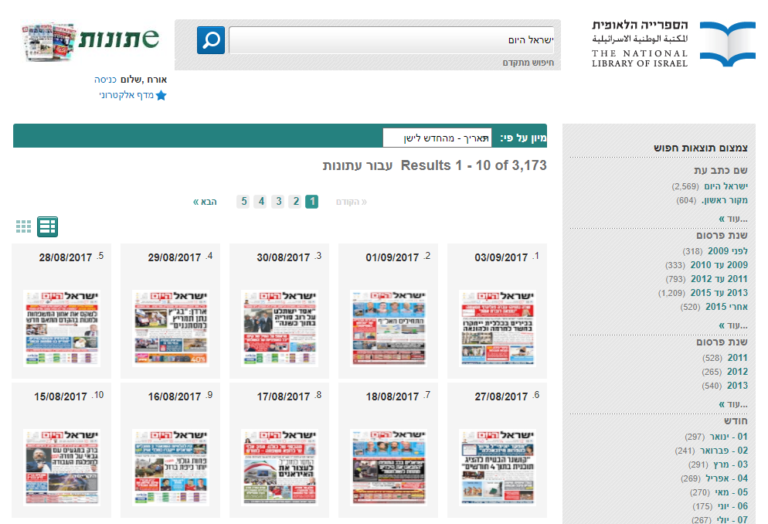Click the עתונות newspapers logo

90,39
